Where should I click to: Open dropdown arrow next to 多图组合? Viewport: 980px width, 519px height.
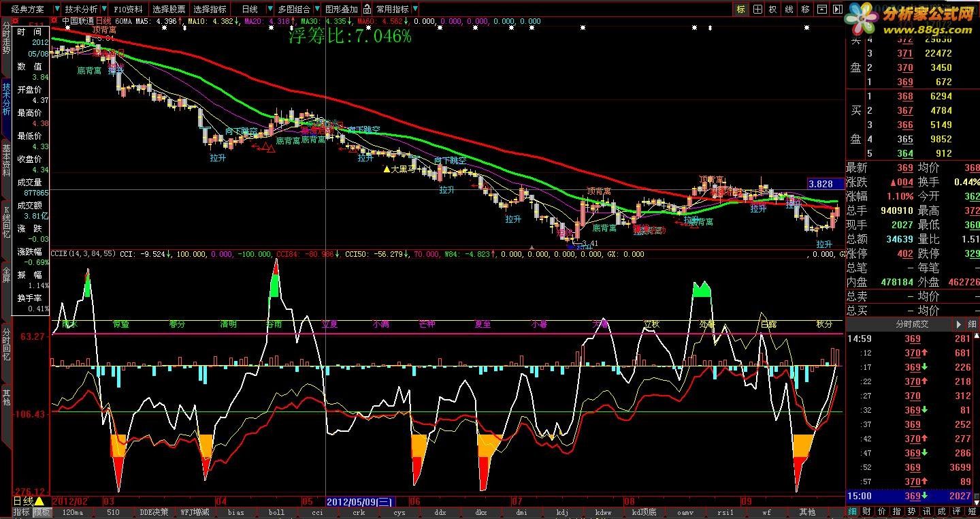[316, 10]
